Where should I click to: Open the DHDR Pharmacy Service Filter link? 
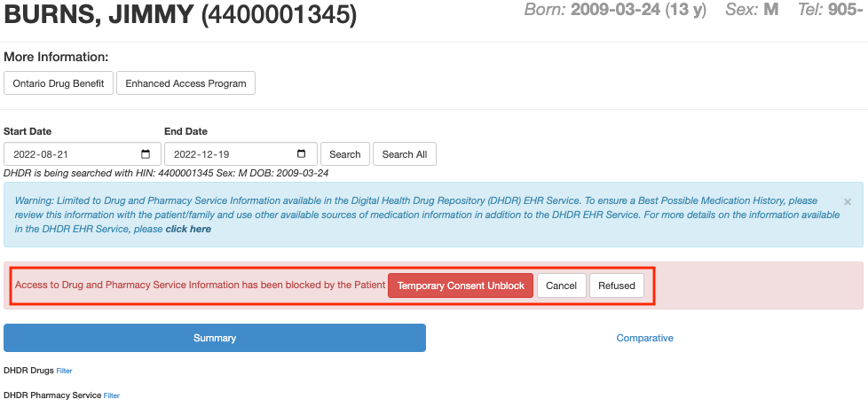[x=111, y=395]
